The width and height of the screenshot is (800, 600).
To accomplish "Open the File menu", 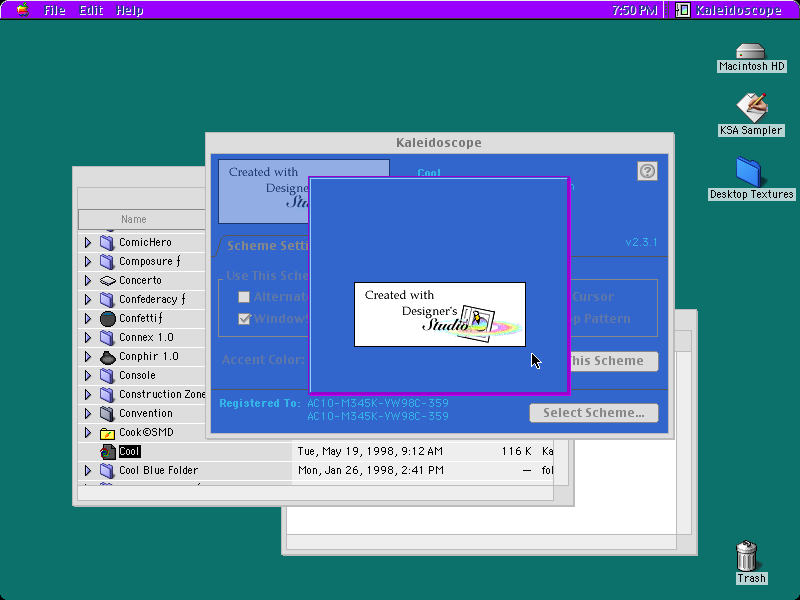I will pyautogui.click(x=55, y=10).
